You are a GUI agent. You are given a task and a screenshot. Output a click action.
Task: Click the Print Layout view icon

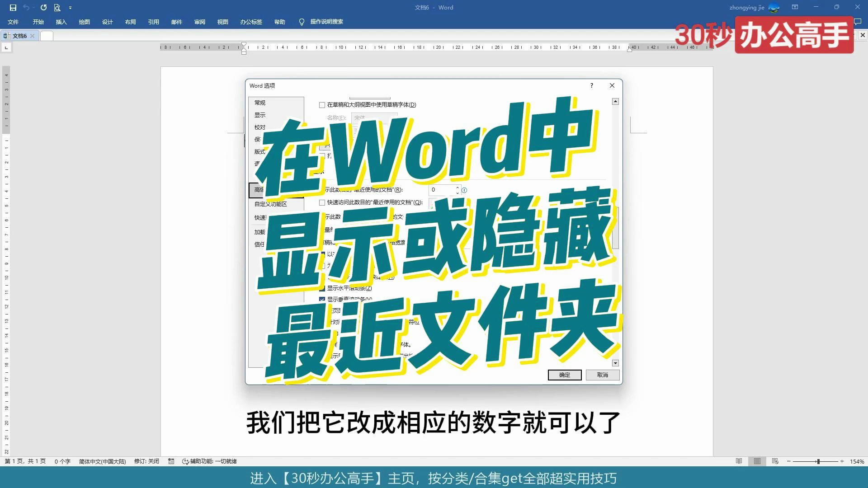point(757,461)
